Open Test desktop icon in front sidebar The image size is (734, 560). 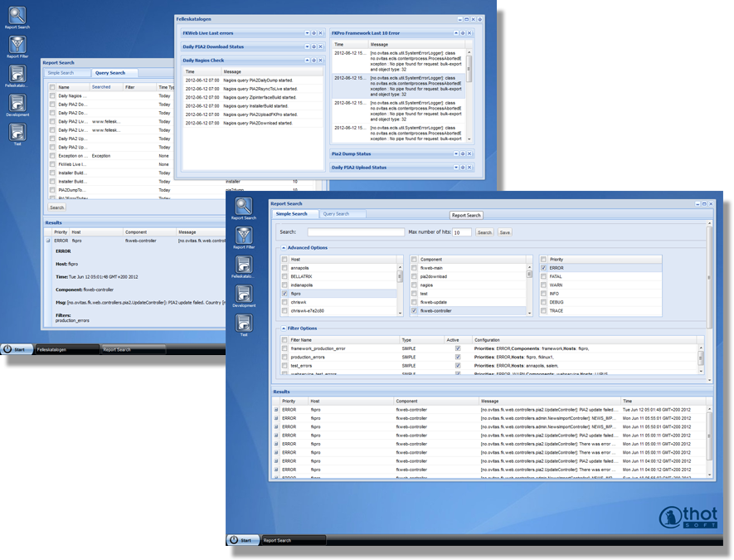(x=244, y=322)
